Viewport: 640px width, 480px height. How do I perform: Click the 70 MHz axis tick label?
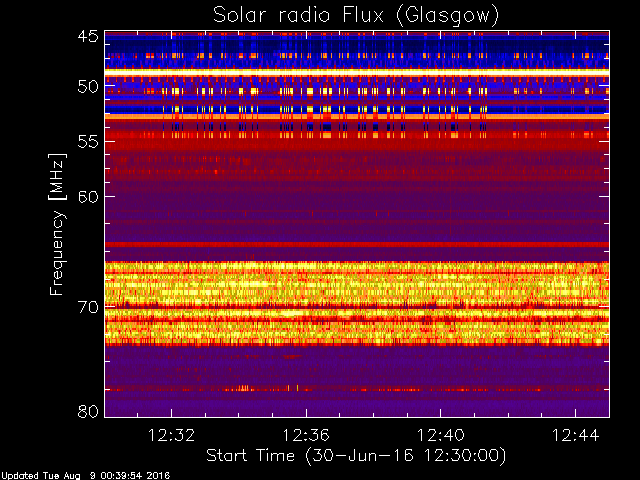coord(88,307)
